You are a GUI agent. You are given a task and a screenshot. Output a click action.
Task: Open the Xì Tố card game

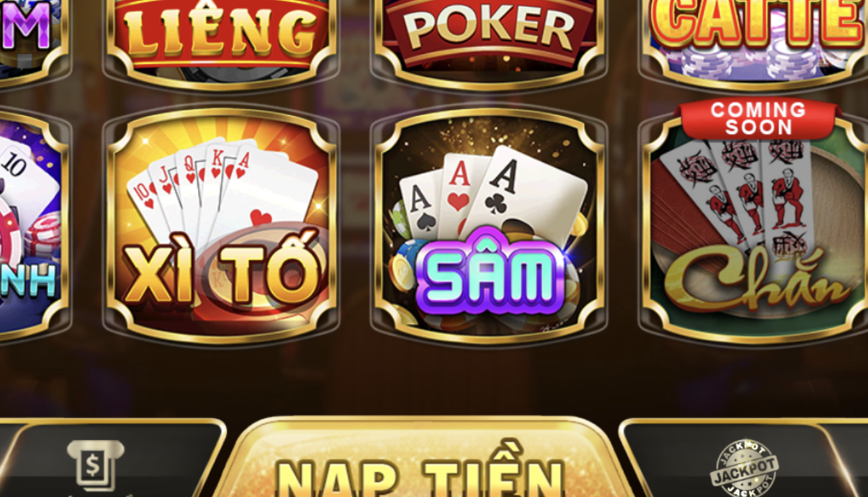222,225
